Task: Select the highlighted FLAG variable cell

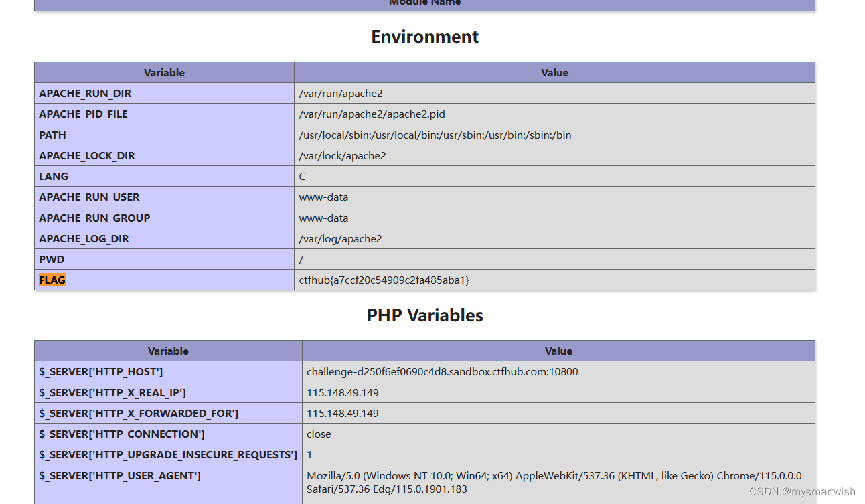Action: (52, 280)
